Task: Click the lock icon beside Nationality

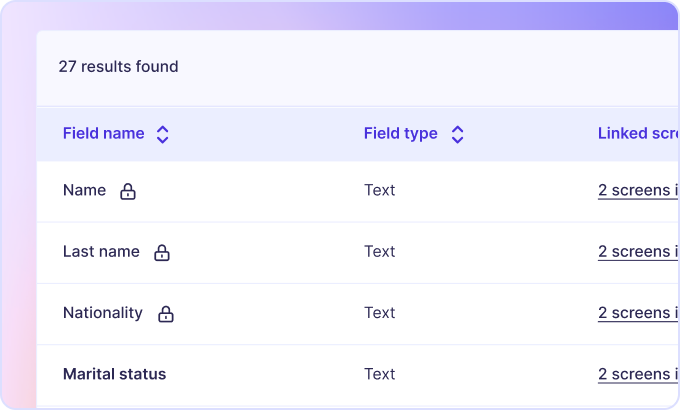Action: [x=166, y=314]
